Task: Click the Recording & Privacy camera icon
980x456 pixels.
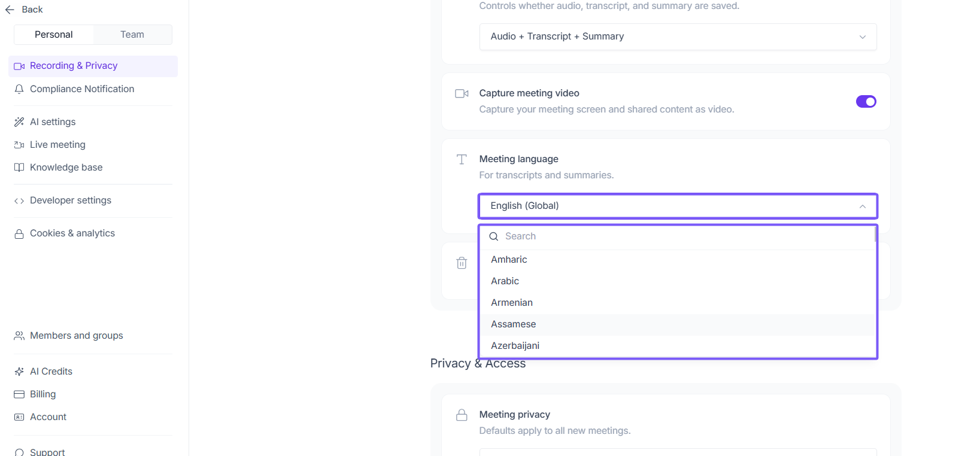Action: [x=19, y=66]
